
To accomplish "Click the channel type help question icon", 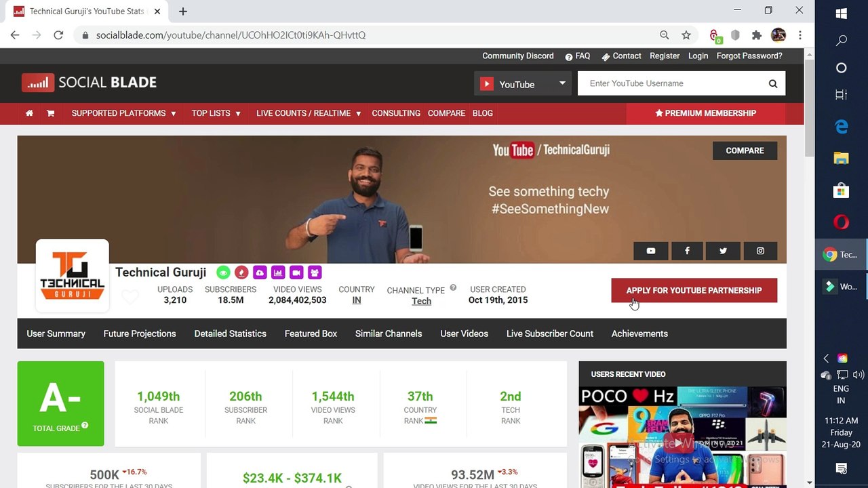I will click(x=453, y=287).
